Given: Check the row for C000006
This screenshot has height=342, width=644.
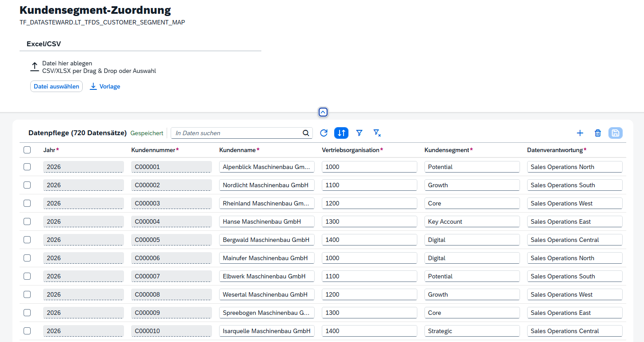Looking at the screenshot, I should coord(27,258).
